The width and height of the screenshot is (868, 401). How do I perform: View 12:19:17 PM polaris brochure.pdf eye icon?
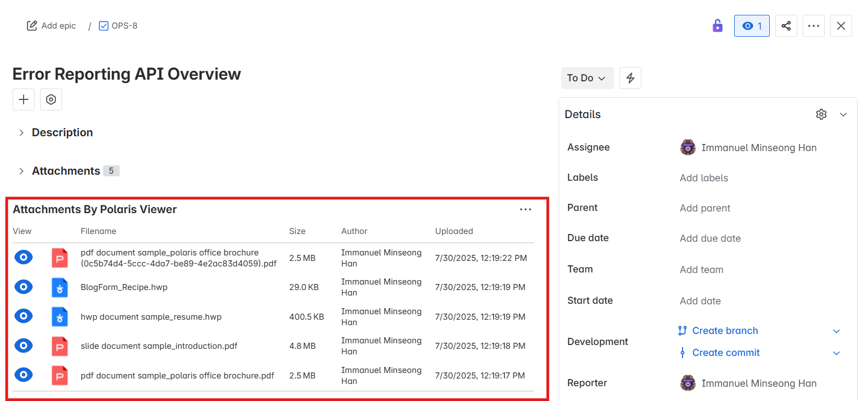[x=24, y=375]
